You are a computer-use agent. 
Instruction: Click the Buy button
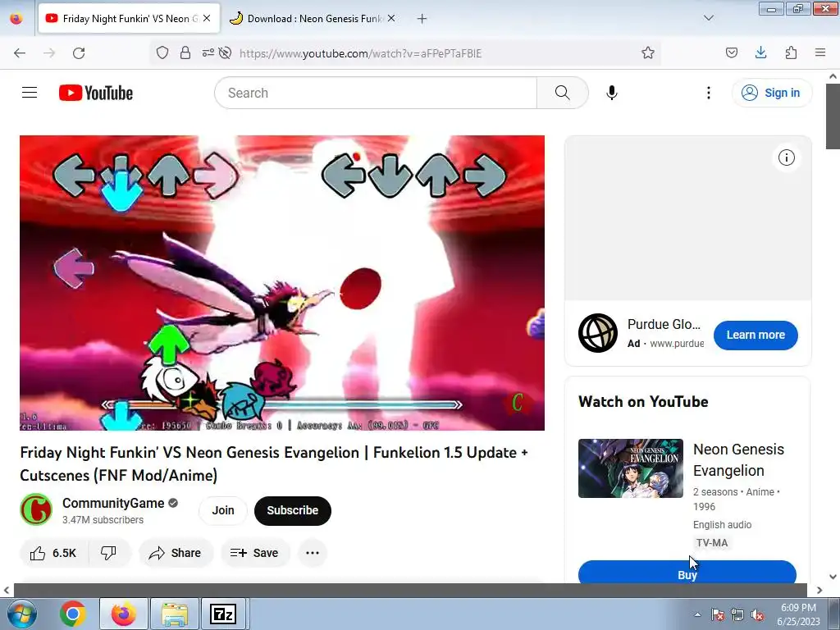pyautogui.click(x=687, y=573)
